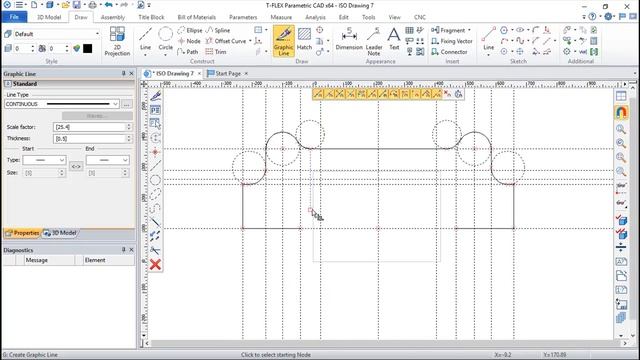Expand the Offset Curve dropdown arrow
Viewport: 640px width, 360px height.
pos(250,41)
